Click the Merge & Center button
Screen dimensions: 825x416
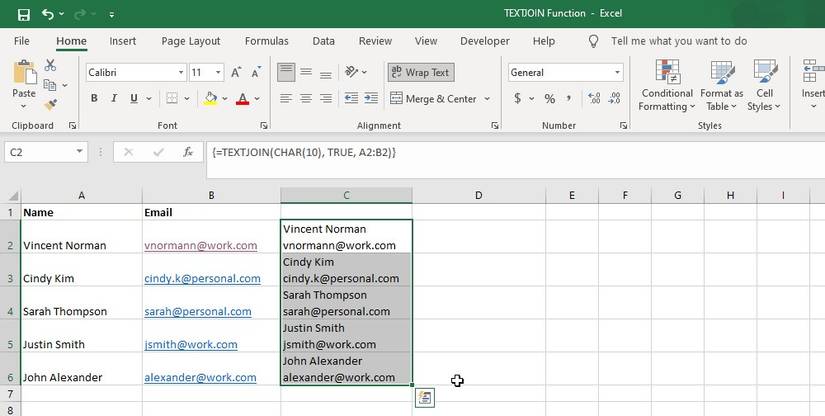pyautogui.click(x=433, y=99)
